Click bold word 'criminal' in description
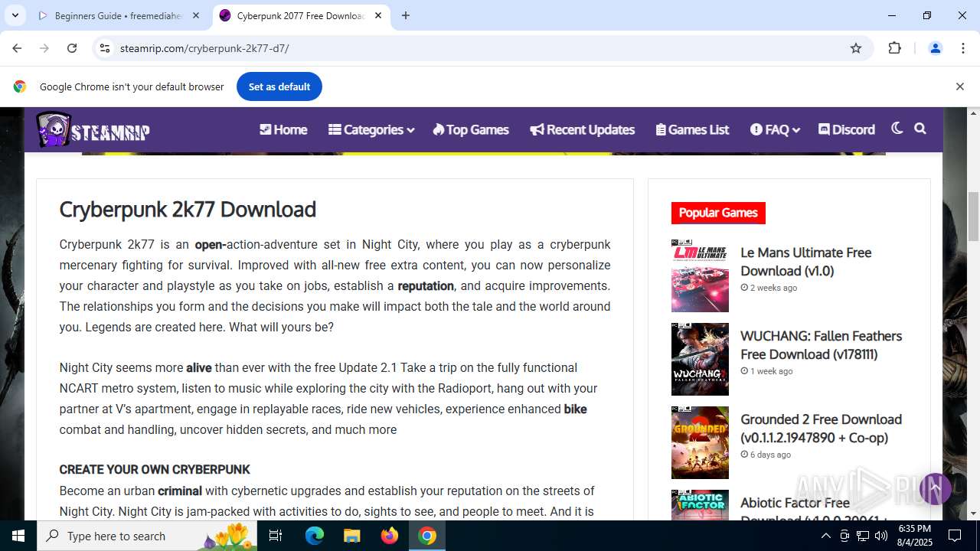980x551 pixels. tap(180, 491)
